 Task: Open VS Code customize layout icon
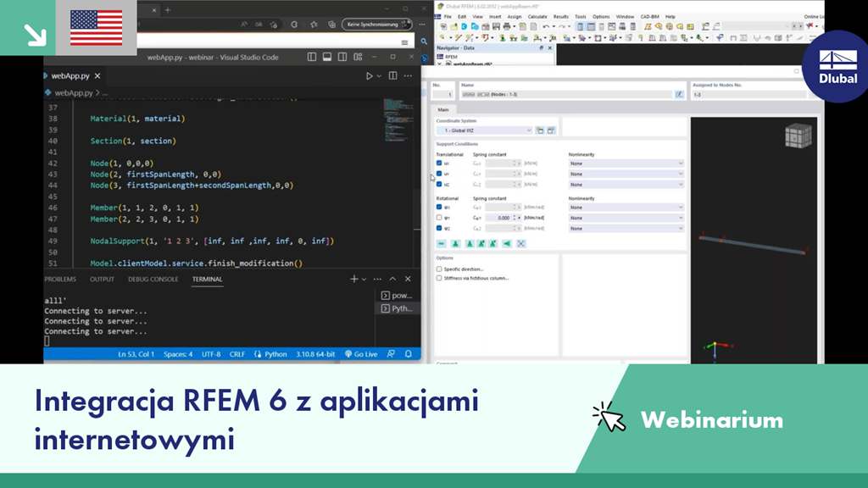tap(359, 57)
